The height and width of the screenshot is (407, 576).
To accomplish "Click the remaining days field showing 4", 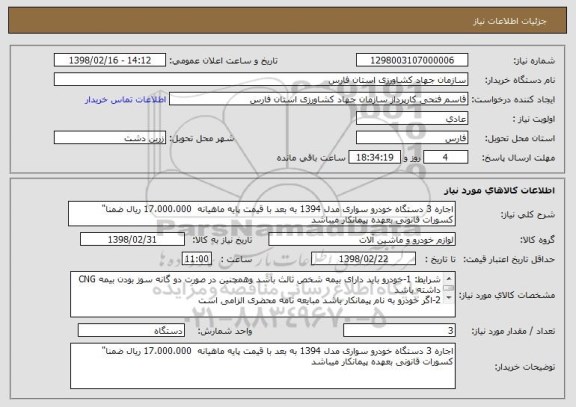I will point(445,157).
